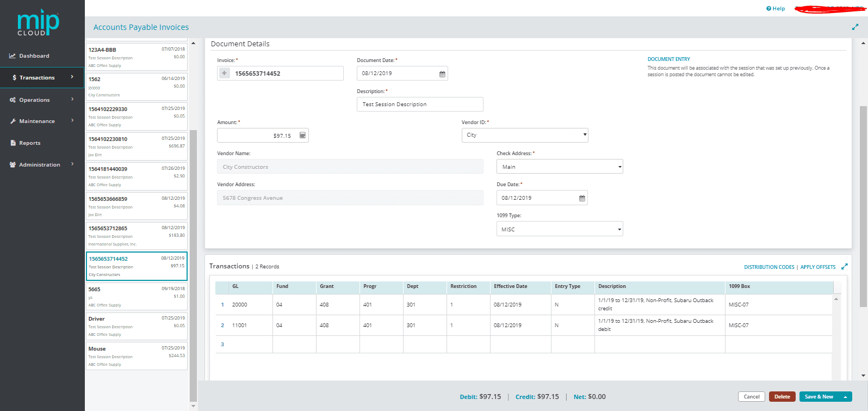Click the Operations gears icon

[x=13, y=100]
